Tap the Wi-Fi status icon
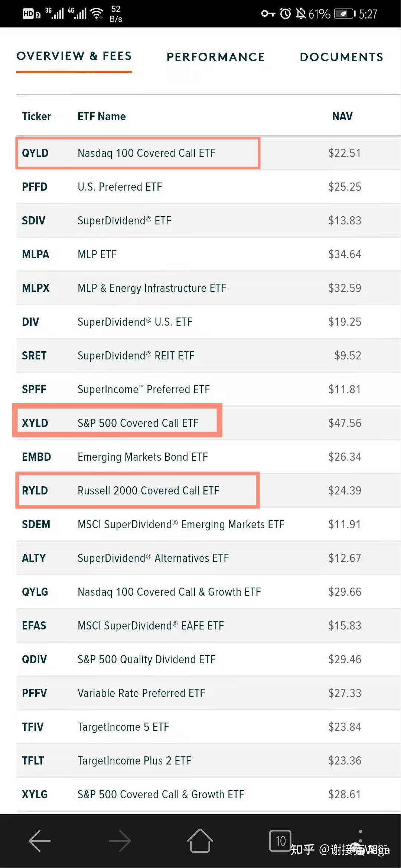The width and height of the screenshot is (401, 868). pyautogui.click(x=97, y=14)
